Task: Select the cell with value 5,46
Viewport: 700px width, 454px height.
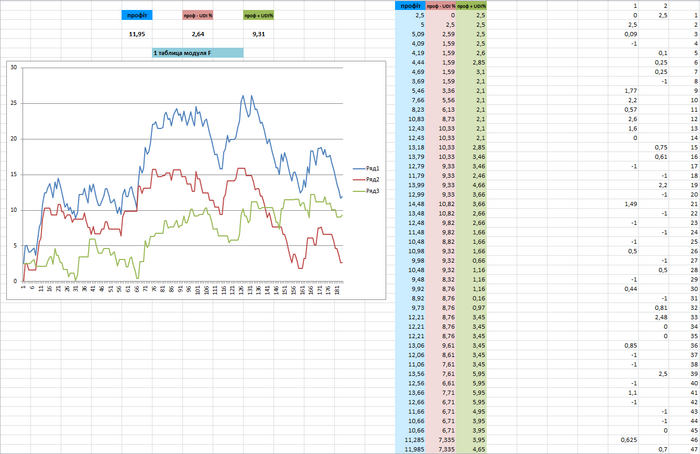Action: coord(410,91)
